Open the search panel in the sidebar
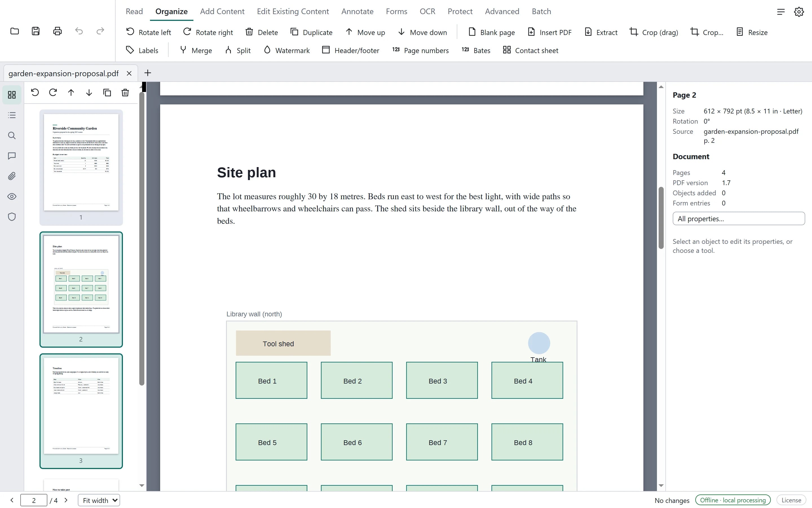The image size is (812, 508). pyautogui.click(x=12, y=136)
